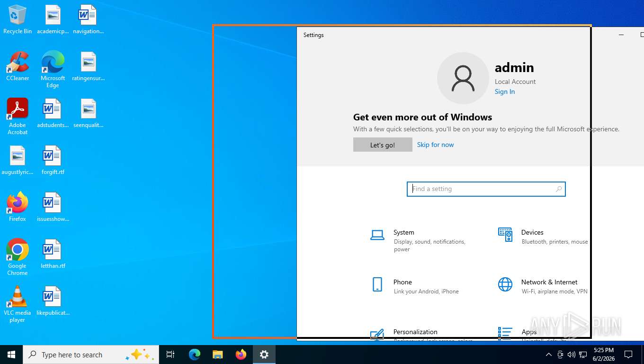The image size is (644, 364).
Task: Click the taskbar search box
Action: pos(91,355)
